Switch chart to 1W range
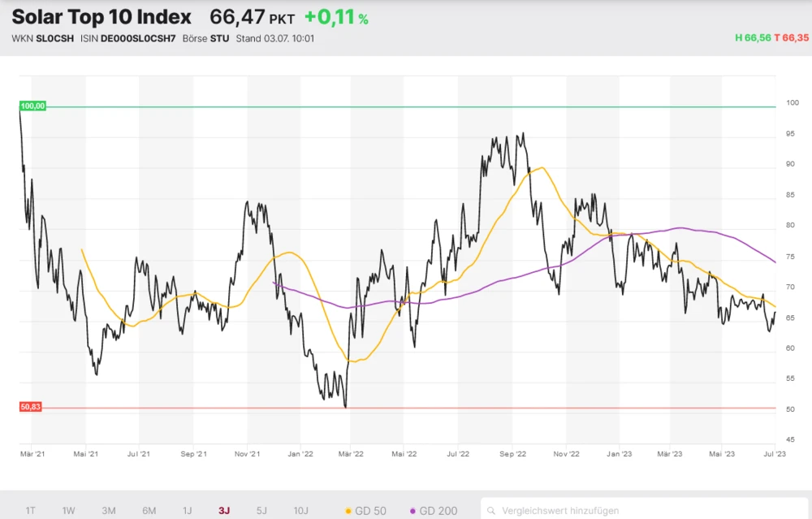 click(69, 511)
